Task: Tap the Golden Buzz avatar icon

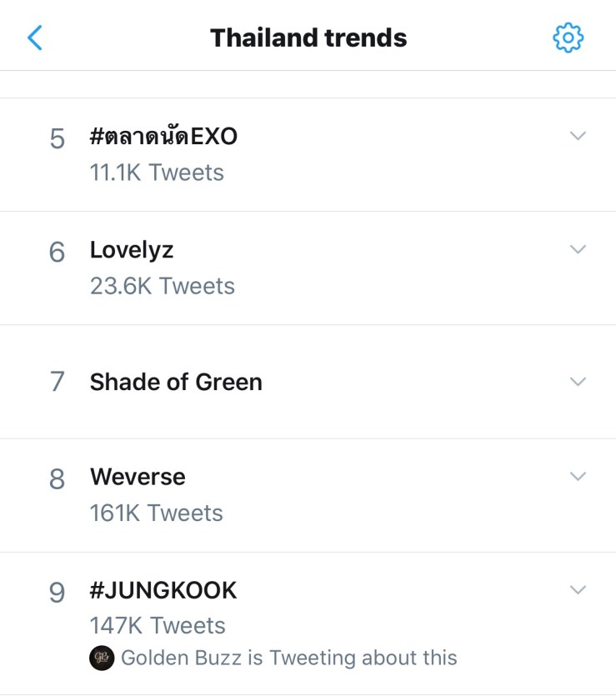Action: pos(101,658)
